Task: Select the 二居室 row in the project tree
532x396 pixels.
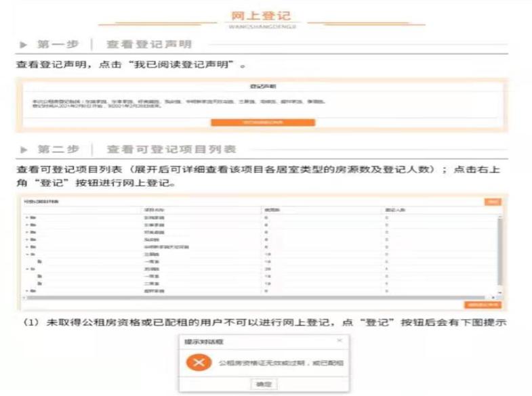Action: click(x=261, y=284)
